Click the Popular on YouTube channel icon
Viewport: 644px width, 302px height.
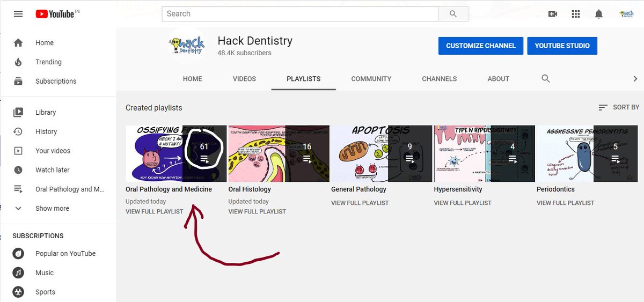[x=18, y=254]
